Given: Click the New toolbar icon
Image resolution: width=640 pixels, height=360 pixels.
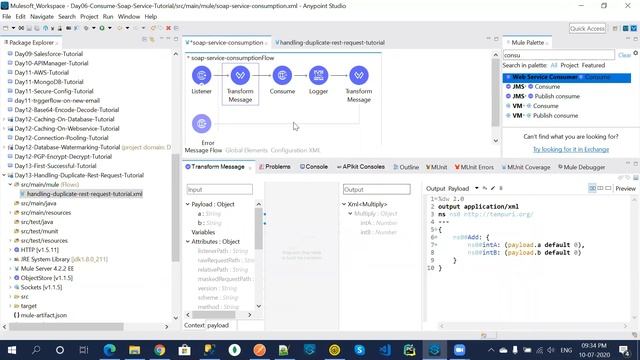Looking at the screenshot, I should 6,28.
